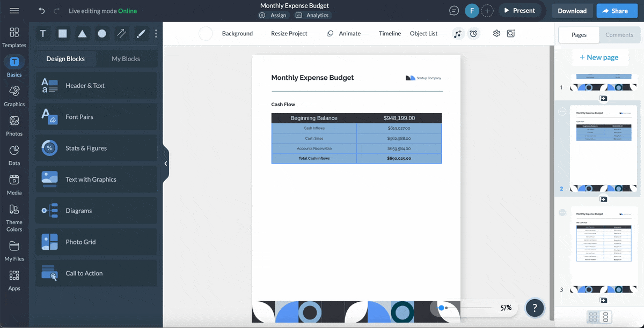Select the Arrow/Line tool
This screenshot has width=644, height=328.
(x=121, y=33)
